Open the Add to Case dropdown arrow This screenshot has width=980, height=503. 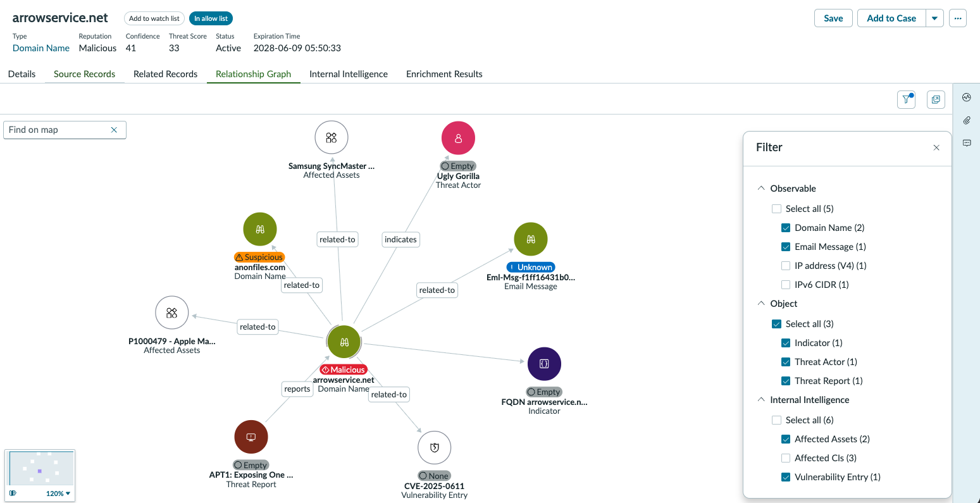[935, 18]
